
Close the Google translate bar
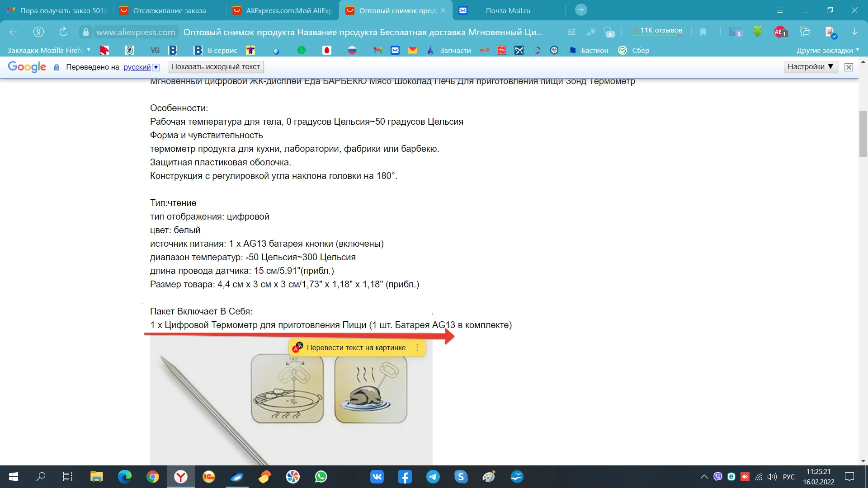click(849, 67)
